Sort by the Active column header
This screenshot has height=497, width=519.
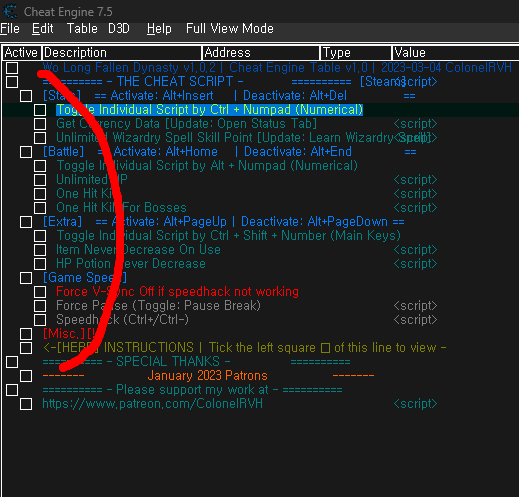point(22,53)
